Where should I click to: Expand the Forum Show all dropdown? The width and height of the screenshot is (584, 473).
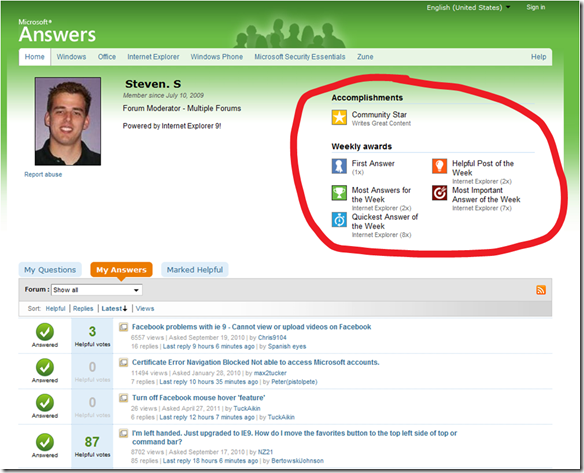[97, 290]
